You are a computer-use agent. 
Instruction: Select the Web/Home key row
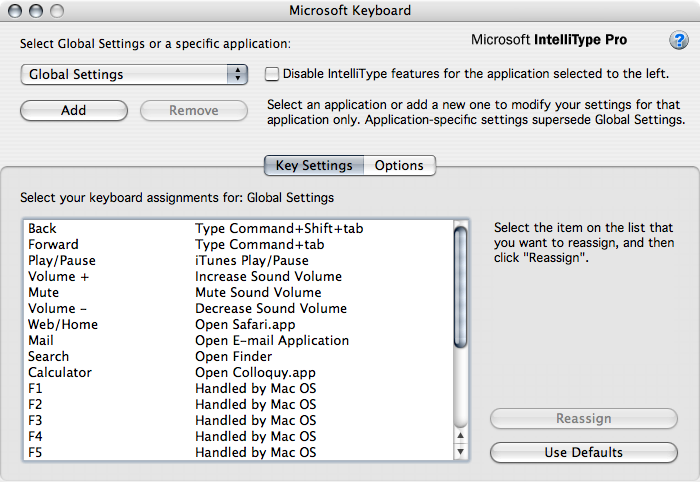pyautogui.click(x=239, y=324)
